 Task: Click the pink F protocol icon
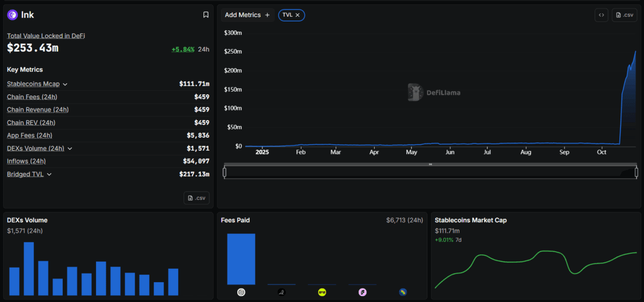(363, 292)
